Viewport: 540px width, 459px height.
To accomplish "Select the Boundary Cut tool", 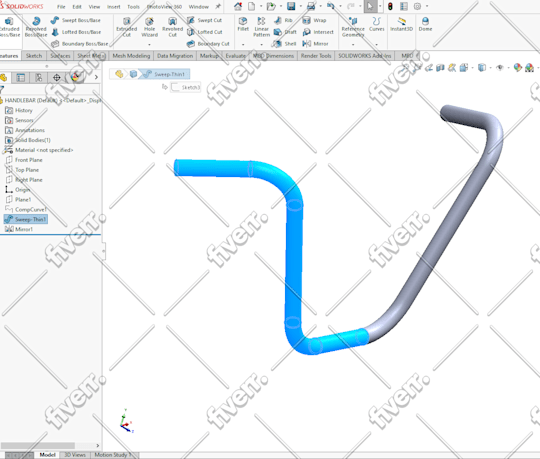I will [x=208, y=44].
